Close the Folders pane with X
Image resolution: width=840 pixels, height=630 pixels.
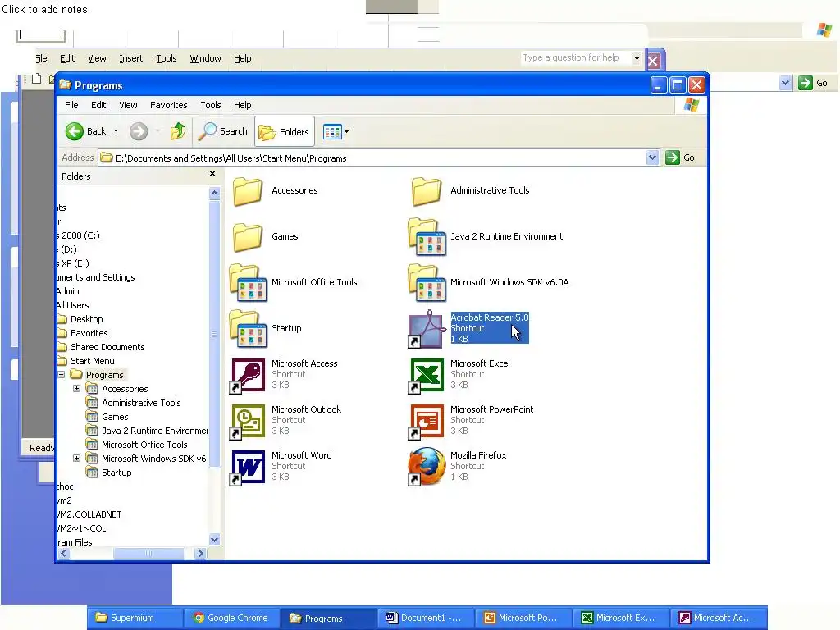point(212,174)
